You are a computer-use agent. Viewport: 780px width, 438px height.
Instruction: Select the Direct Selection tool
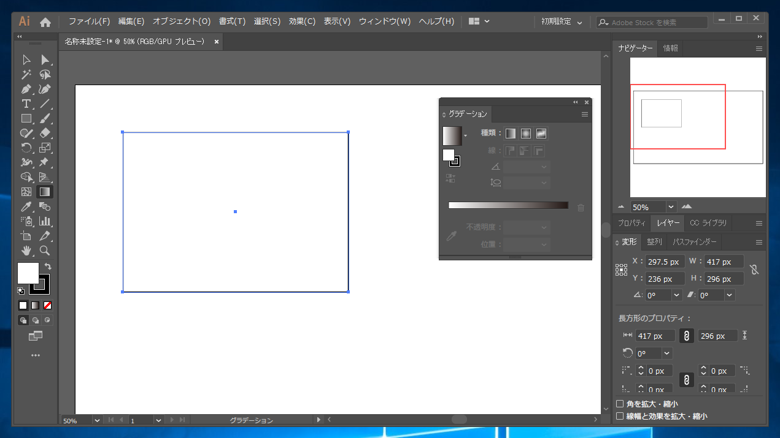click(x=45, y=60)
